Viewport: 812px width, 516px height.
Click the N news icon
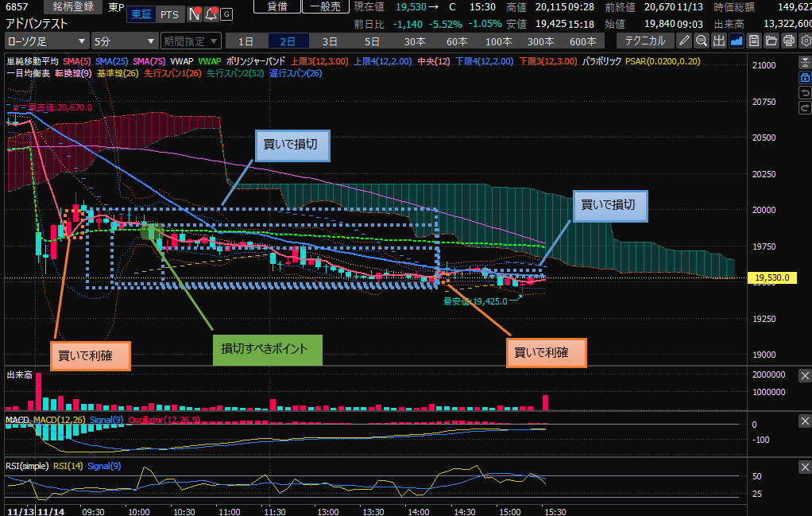click(194, 14)
